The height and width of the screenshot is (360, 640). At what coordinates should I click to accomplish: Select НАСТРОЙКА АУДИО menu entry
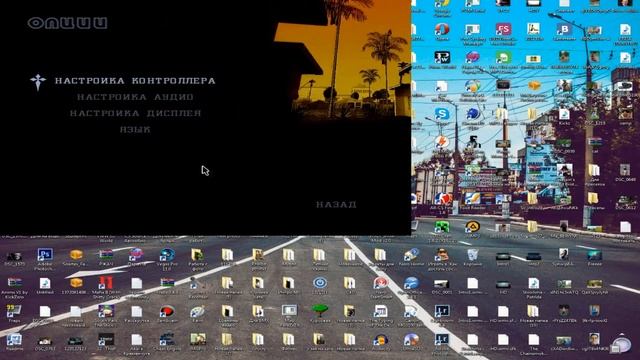click(135, 97)
